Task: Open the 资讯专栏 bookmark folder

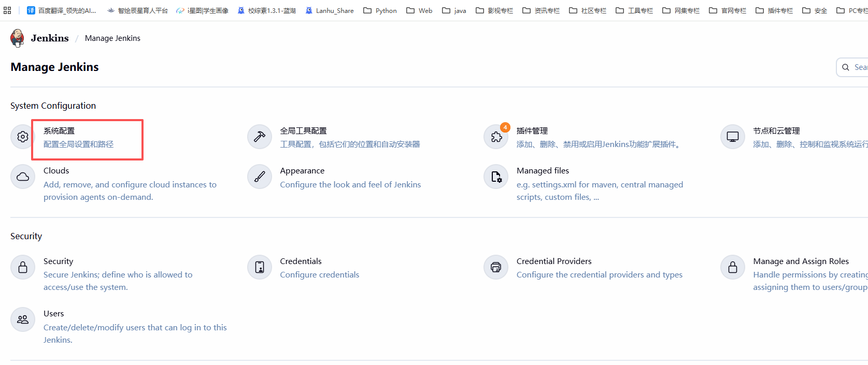Action: pyautogui.click(x=541, y=10)
